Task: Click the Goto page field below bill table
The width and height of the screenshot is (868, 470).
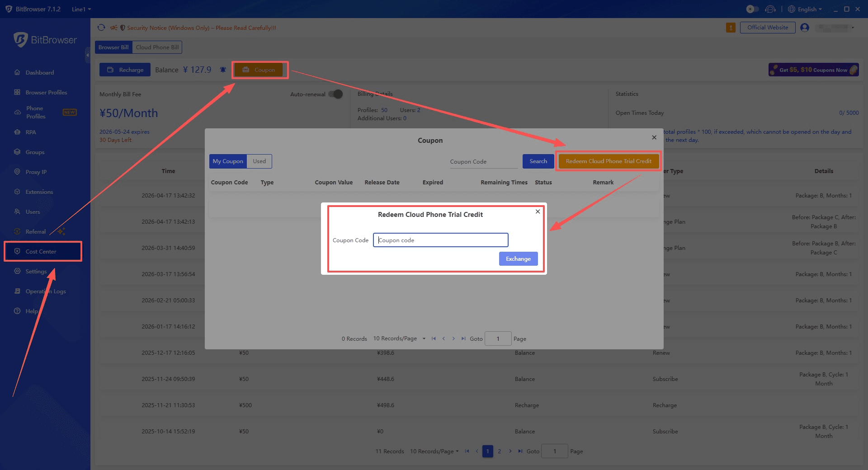Action: (x=555, y=451)
